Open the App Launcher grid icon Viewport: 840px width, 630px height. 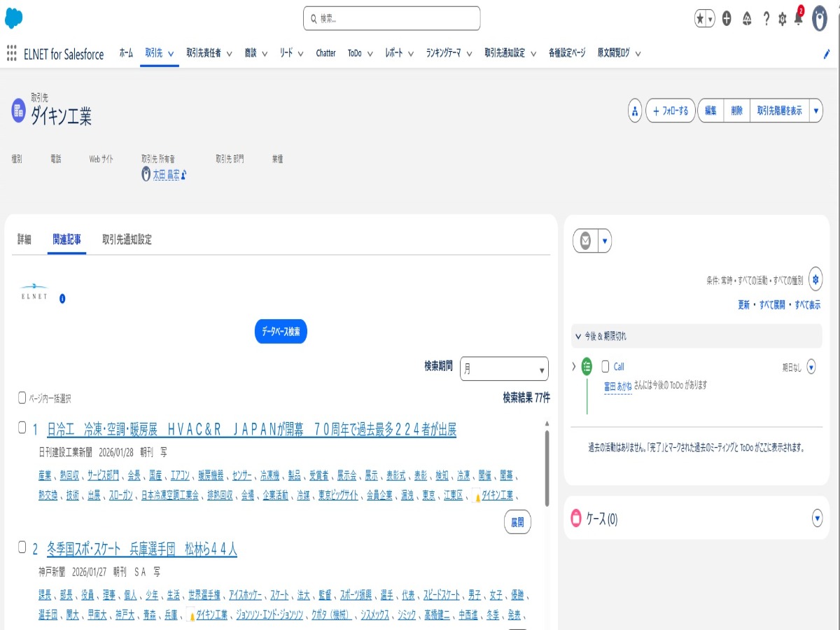[x=11, y=53]
